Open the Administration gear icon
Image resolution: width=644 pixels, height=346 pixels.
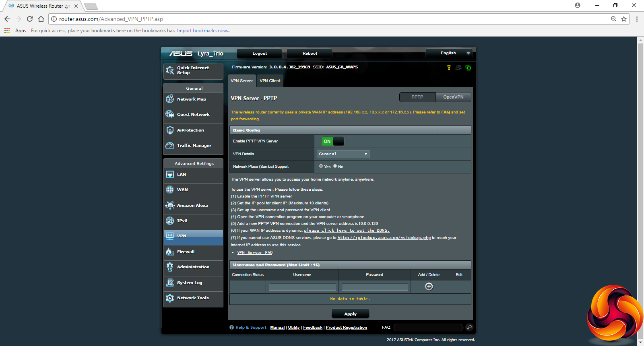point(170,267)
